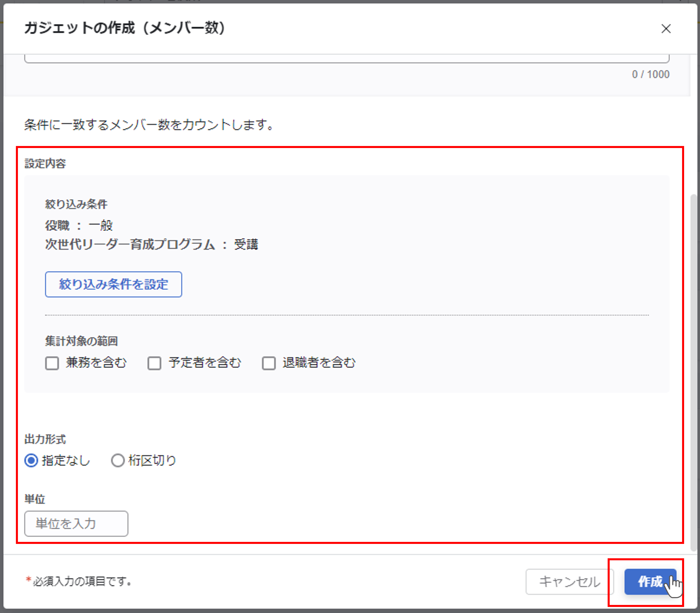Focus the 単位を入力 text field
Image resolution: width=700 pixels, height=613 pixels.
click(76, 523)
